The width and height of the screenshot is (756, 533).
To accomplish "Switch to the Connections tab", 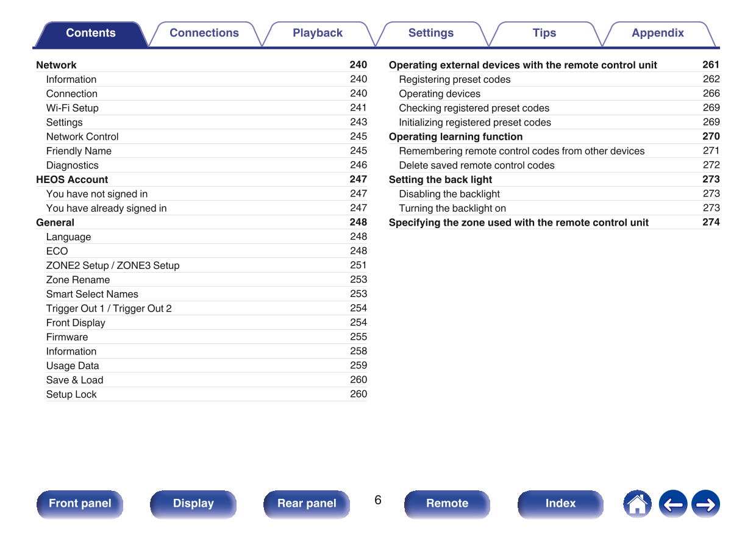I will tap(204, 34).
